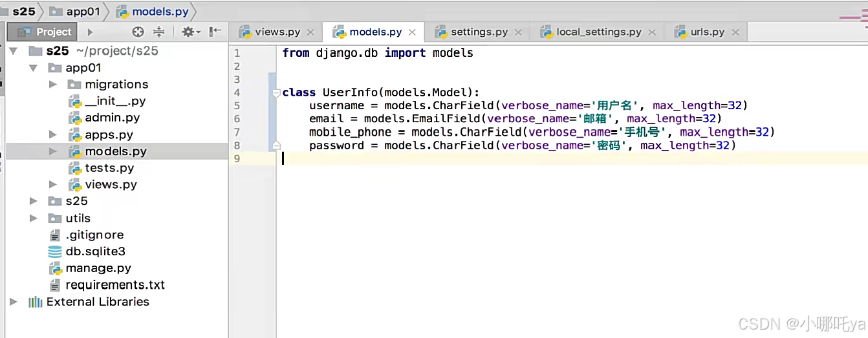This screenshot has width=868, height=338.
Task: Click the manage.py Python file icon
Action: coord(55,268)
